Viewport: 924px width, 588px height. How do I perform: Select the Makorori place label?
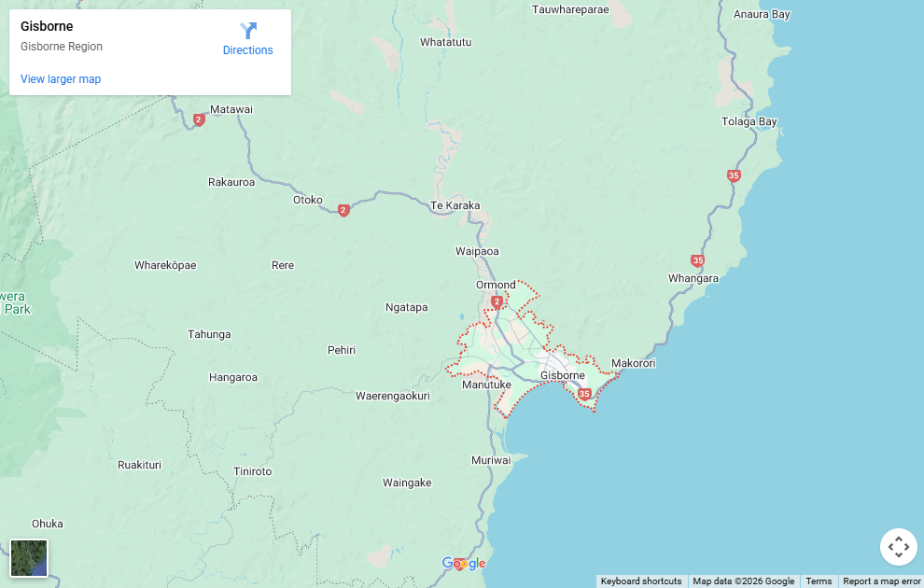tap(633, 363)
